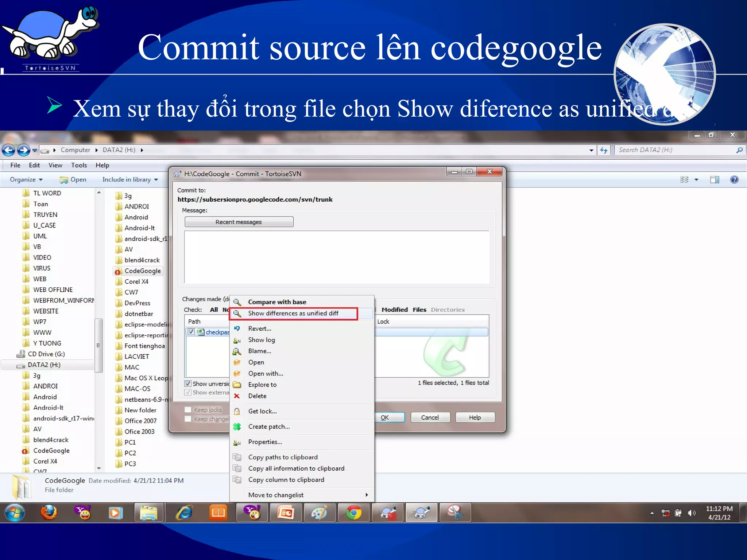Click Copy paths to clipboard icon

click(237, 457)
